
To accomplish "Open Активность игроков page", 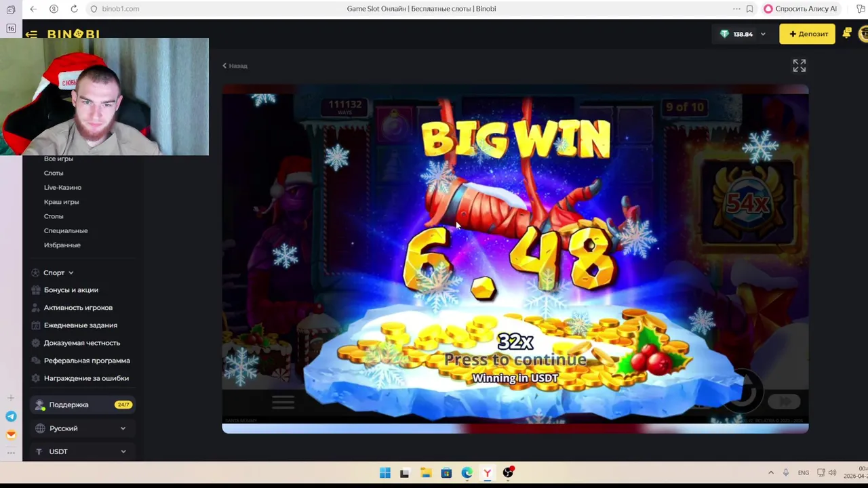I will tap(78, 308).
